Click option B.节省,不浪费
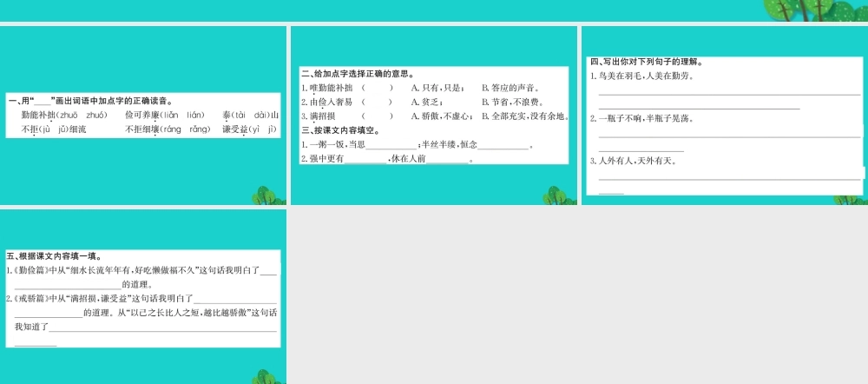The image size is (868, 384). click(513, 102)
